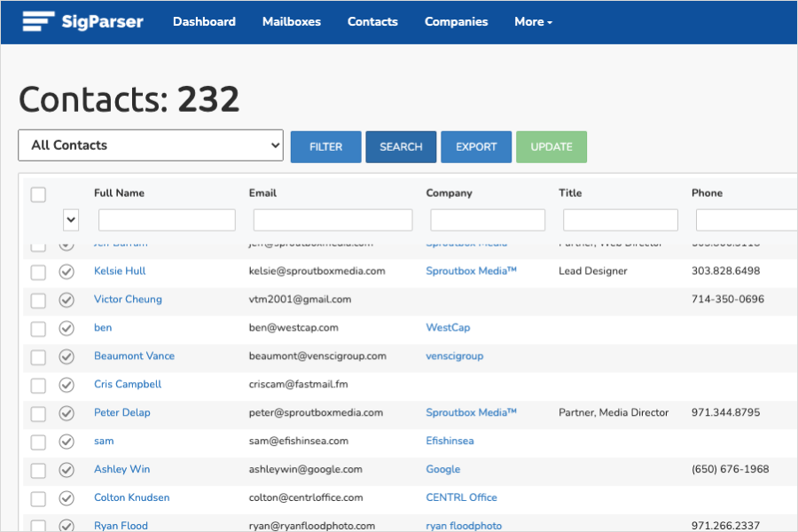Image resolution: width=798 pixels, height=532 pixels.
Task: Check the box for Victor Cheung
Action: point(38,301)
